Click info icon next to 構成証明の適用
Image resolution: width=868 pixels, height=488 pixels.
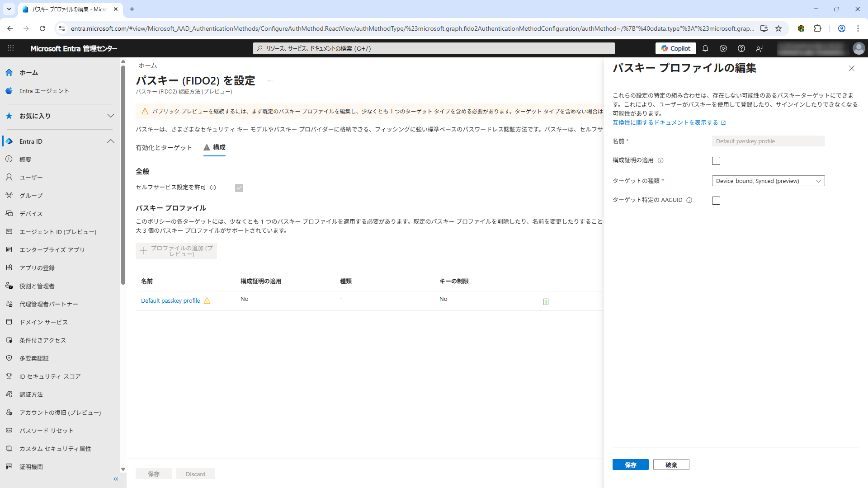[660, 160]
